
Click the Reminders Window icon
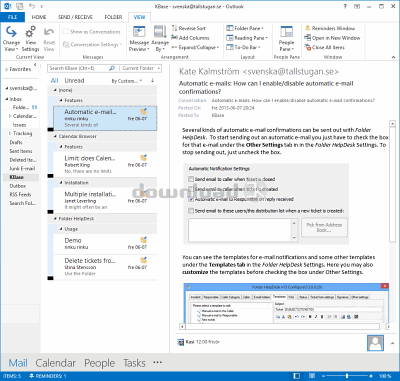pos(308,29)
